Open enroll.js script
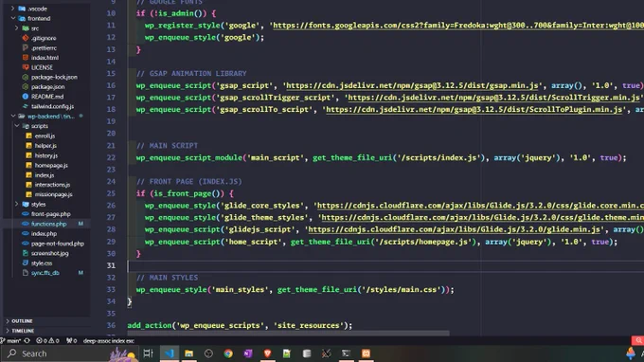The image size is (644, 362). coord(45,136)
